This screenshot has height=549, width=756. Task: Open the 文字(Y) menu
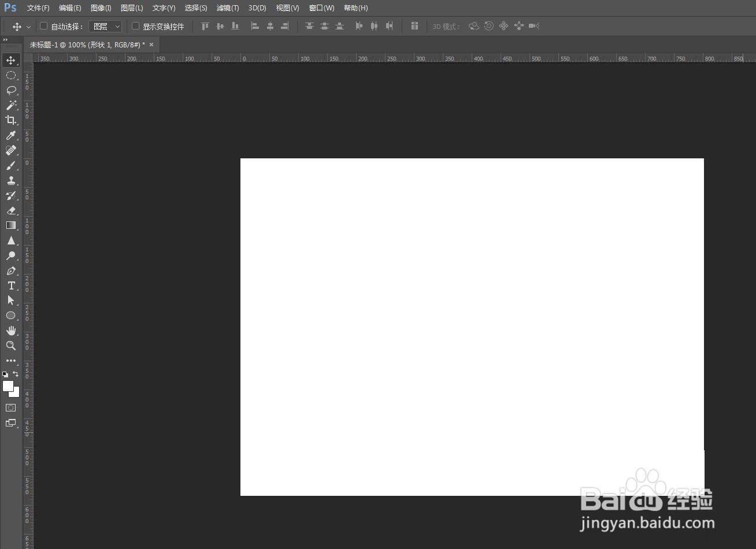(x=164, y=8)
